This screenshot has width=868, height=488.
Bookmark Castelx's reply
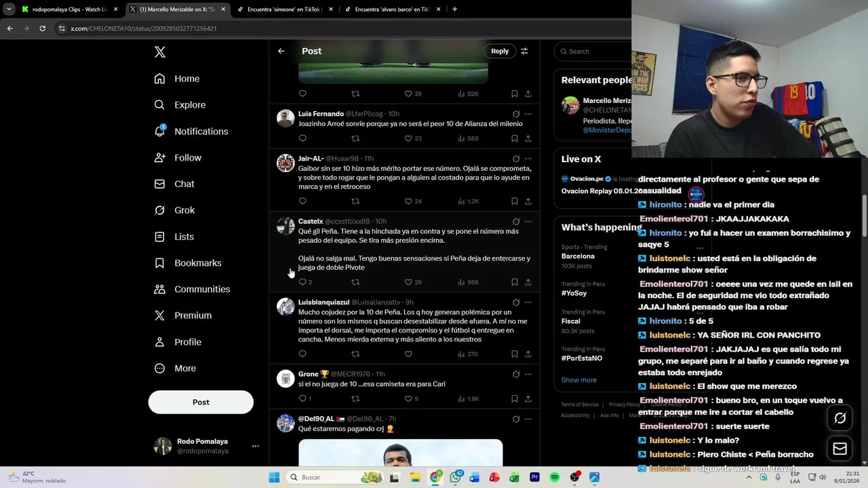tap(514, 282)
